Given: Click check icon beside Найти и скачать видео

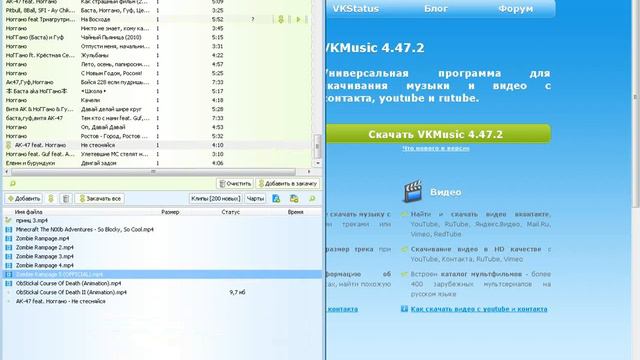Looking at the screenshot, I should [x=404, y=214].
